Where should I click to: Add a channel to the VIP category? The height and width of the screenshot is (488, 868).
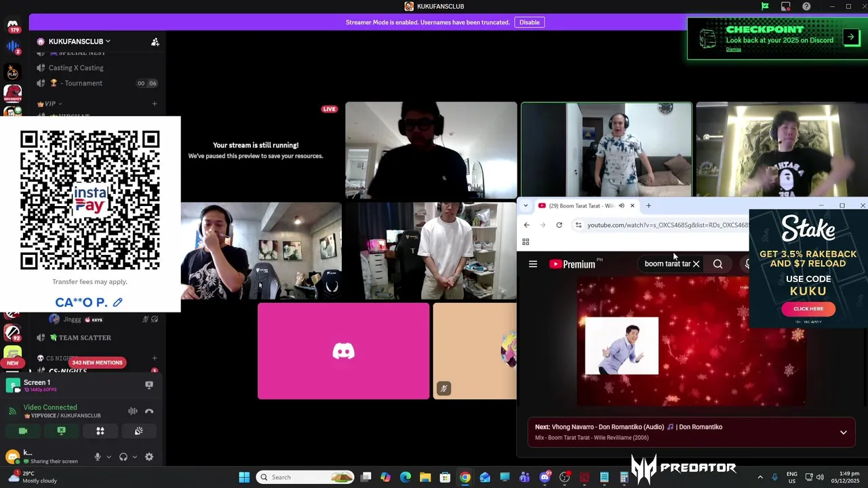click(x=155, y=104)
